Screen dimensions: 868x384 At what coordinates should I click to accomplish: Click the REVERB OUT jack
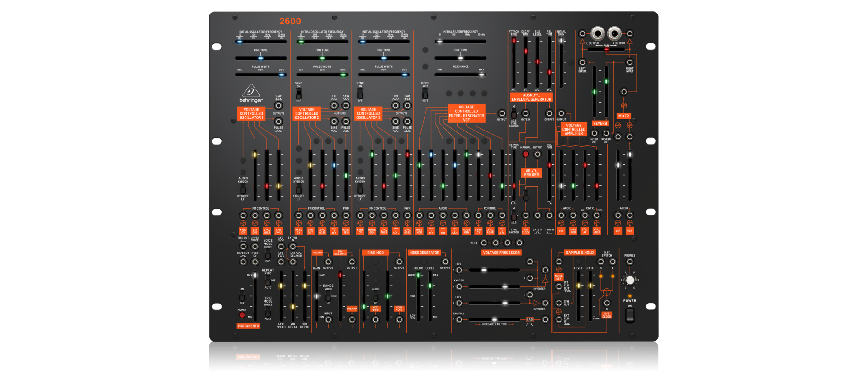(606, 133)
